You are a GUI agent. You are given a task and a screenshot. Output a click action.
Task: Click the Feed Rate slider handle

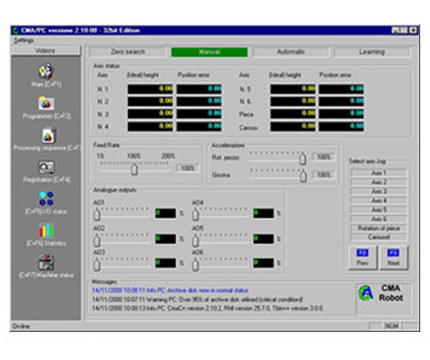tap(134, 170)
